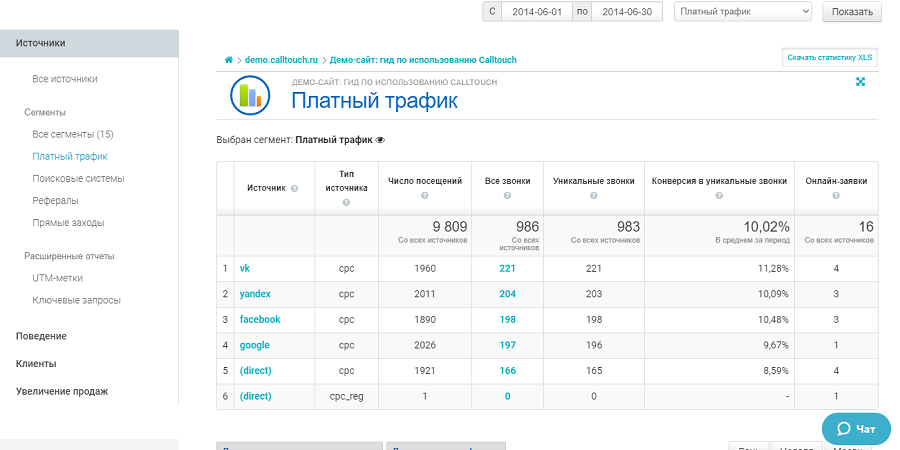The image size is (900, 450).
Task: Open the facebook source link
Action: pyautogui.click(x=260, y=319)
